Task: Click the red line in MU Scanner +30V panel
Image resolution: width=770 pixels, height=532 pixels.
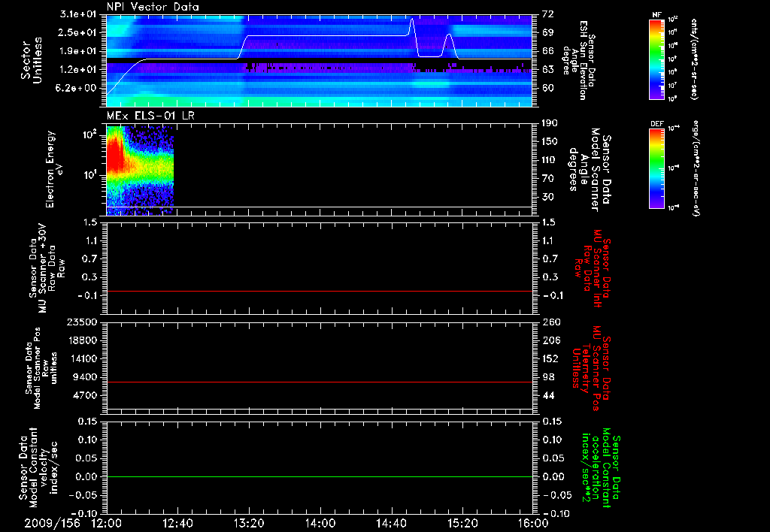Action: click(x=320, y=291)
